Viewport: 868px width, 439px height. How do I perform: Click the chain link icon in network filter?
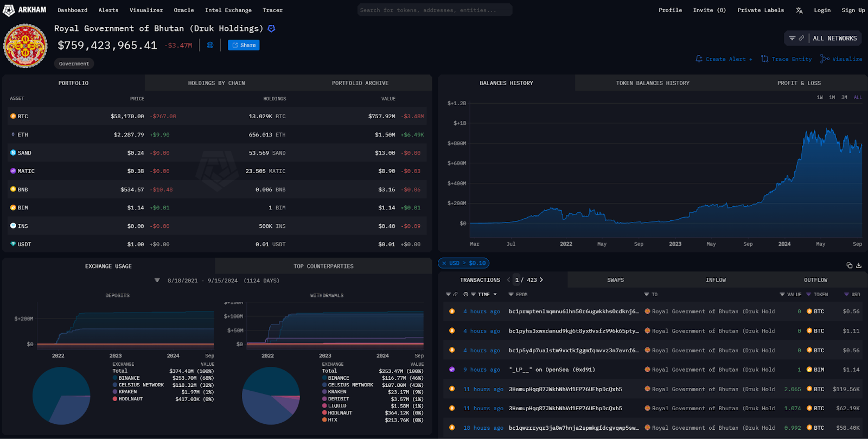[x=801, y=38]
